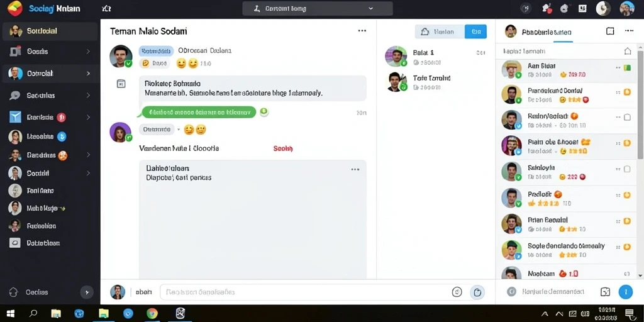This screenshot has width=644, height=322.
Task: Click the colorful app logo in top-left corner
Action: coord(15,8)
